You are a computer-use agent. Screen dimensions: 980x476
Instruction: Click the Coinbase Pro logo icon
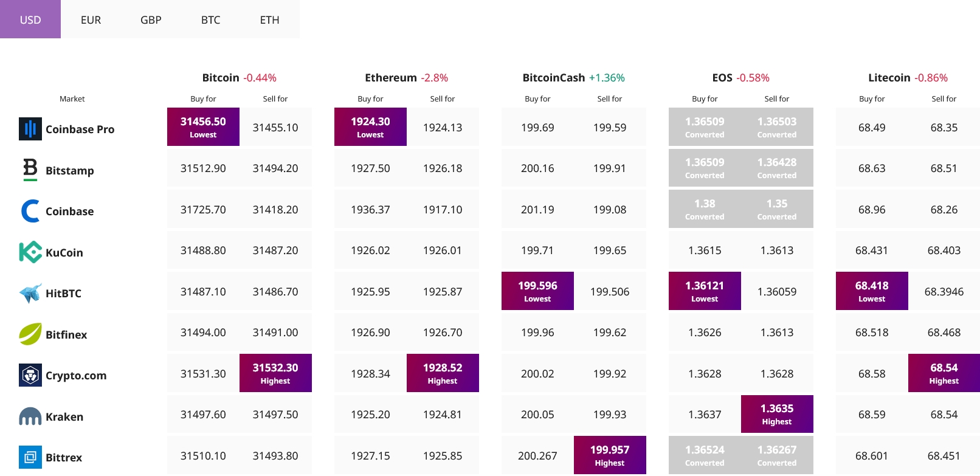(x=30, y=129)
